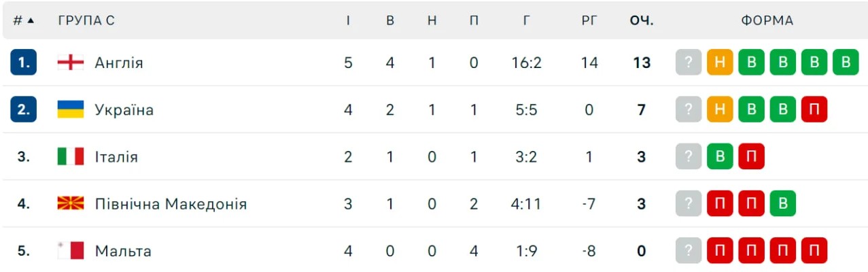
Task: Click the ГРУПА С header
Action: [86, 20]
